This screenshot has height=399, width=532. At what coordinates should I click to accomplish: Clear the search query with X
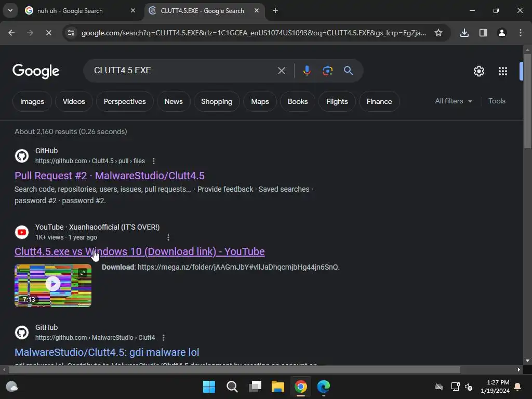(281, 71)
